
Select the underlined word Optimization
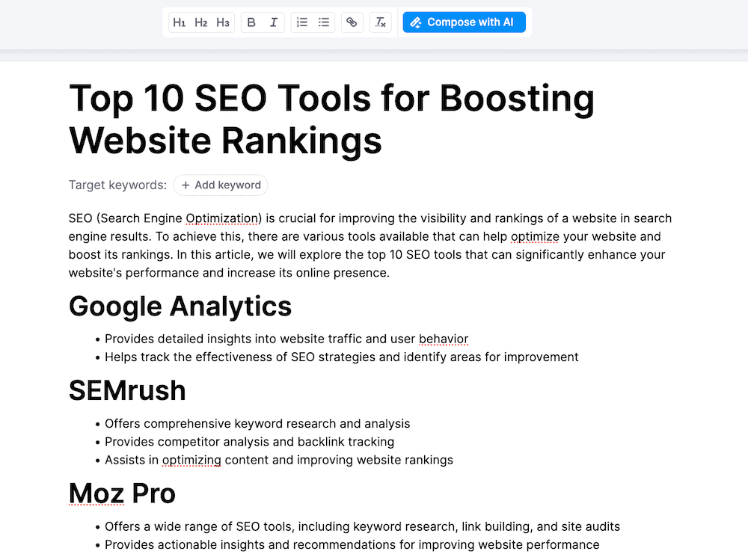click(x=222, y=218)
